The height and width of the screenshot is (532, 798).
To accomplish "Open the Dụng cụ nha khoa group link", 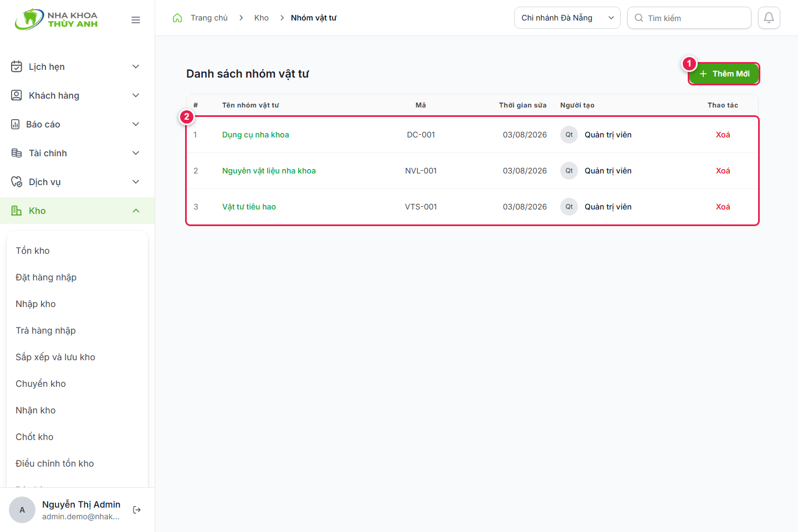I will (x=255, y=135).
